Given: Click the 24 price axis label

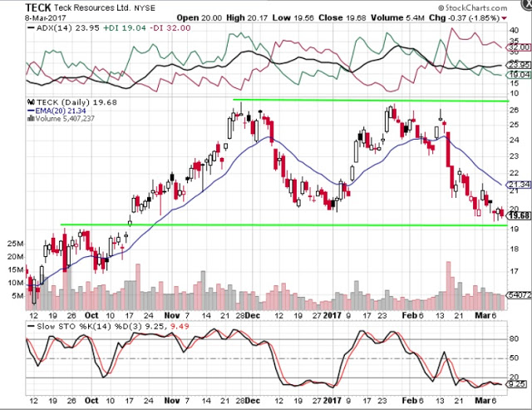Looking at the screenshot, I should [x=514, y=140].
